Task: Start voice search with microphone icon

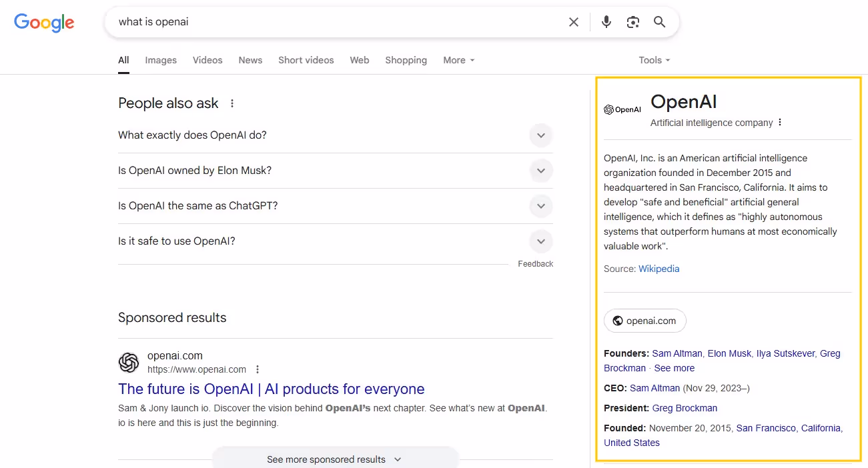Action: tap(606, 22)
